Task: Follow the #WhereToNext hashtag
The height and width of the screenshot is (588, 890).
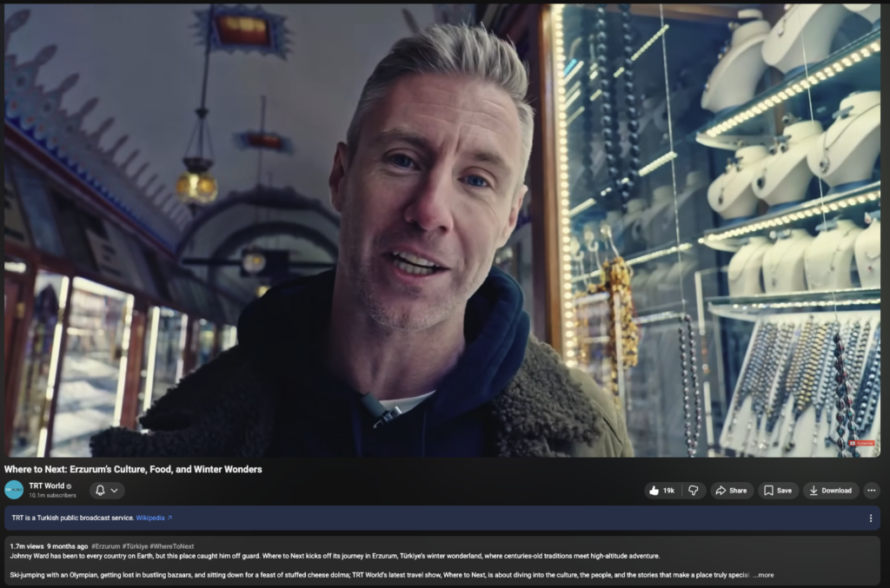Action: pyautogui.click(x=171, y=546)
